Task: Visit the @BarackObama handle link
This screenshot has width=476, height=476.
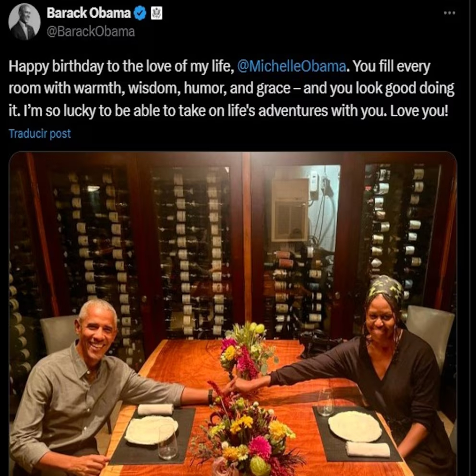Action: 91,32
